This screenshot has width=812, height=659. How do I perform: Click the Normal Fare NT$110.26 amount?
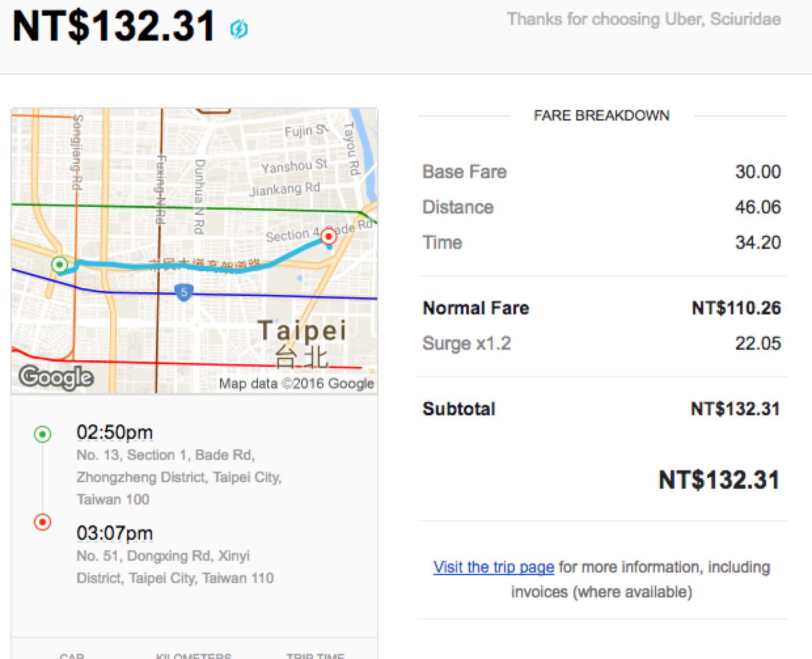click(x=736, y=308)
